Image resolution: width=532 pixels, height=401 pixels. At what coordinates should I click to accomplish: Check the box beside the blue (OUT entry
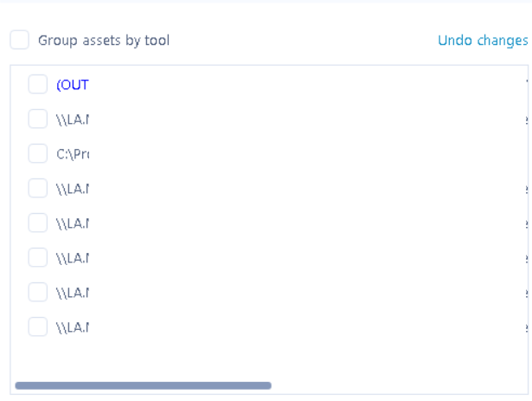pyautogui.click(x=38, y=84)
